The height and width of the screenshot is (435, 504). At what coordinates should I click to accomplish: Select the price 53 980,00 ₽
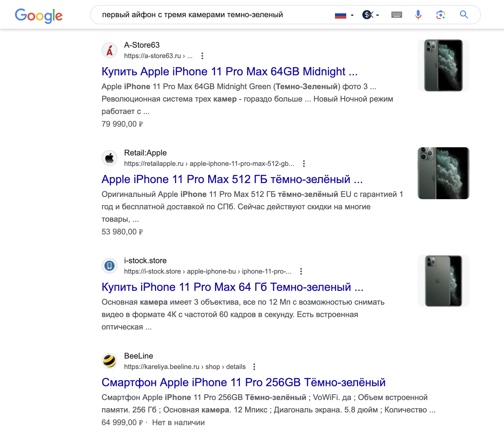[122, 232]
